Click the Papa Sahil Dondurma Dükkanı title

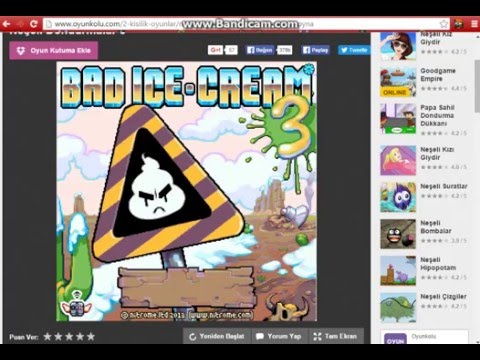[x=437, y=115]
